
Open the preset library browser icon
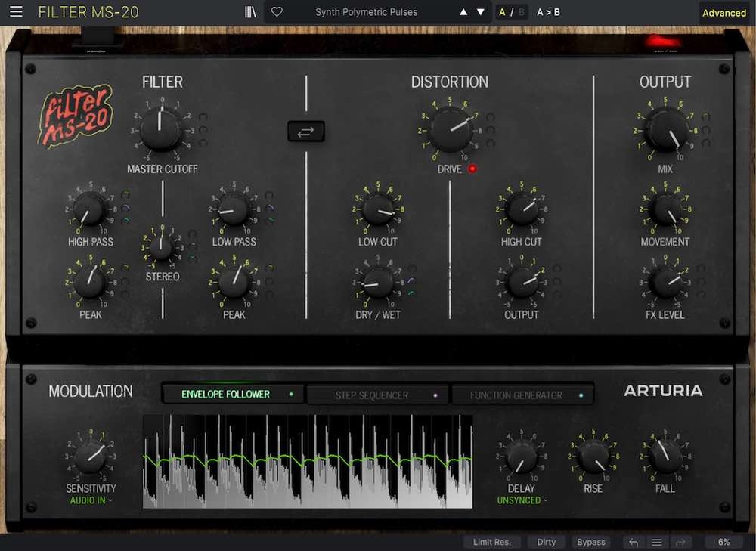249,11
